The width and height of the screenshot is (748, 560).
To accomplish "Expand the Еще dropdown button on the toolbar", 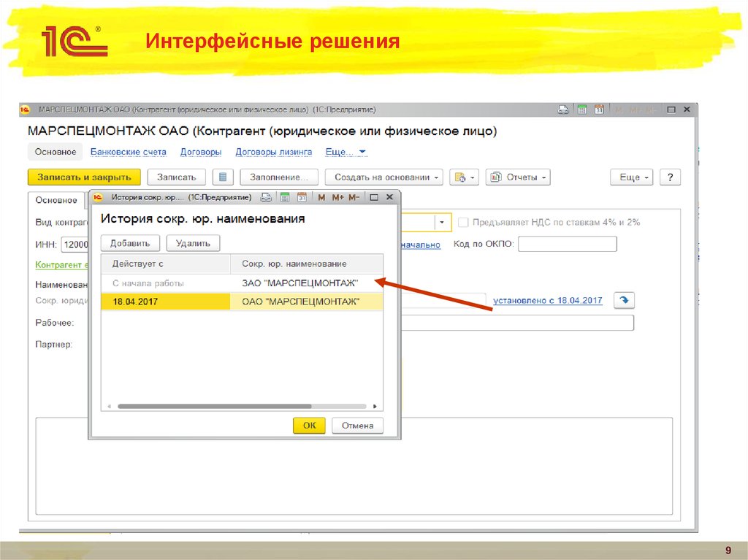I will click(632, 177).
